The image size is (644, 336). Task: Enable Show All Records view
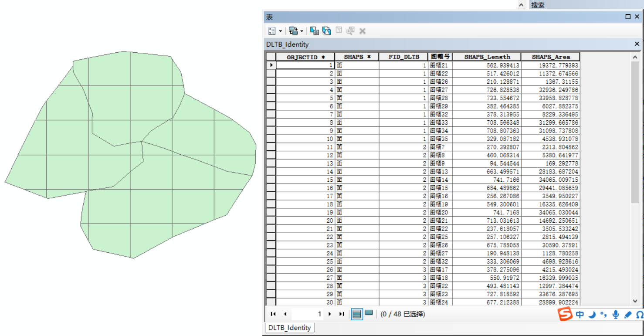pyautogui.click(x=357, y=314)
